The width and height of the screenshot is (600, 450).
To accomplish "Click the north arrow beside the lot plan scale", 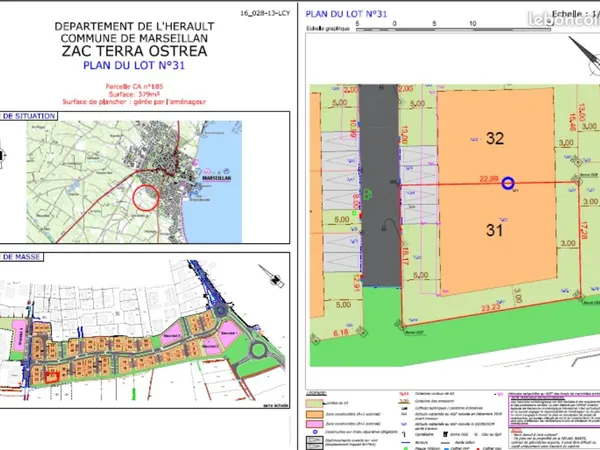I will 585,55.
